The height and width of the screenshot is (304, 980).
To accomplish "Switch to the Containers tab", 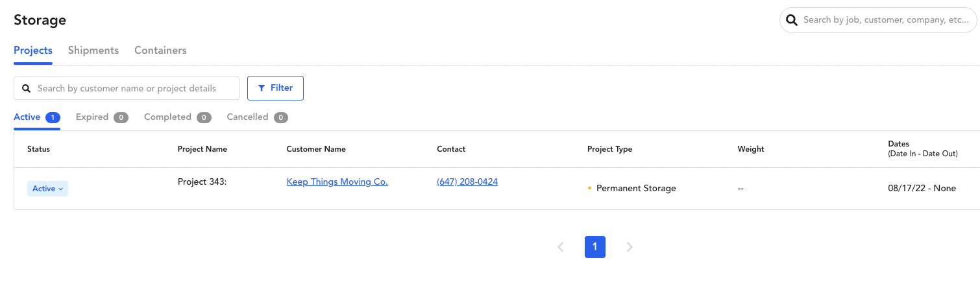I will click(160, 51).
